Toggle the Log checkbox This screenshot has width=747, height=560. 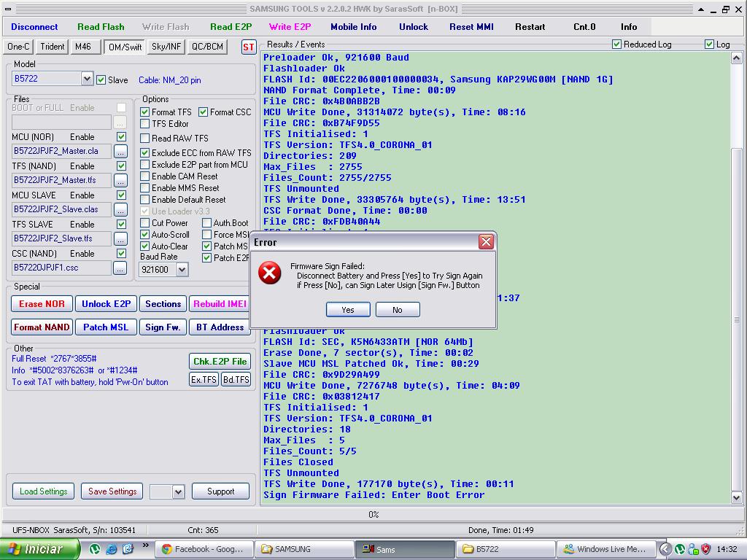point(709,44)
